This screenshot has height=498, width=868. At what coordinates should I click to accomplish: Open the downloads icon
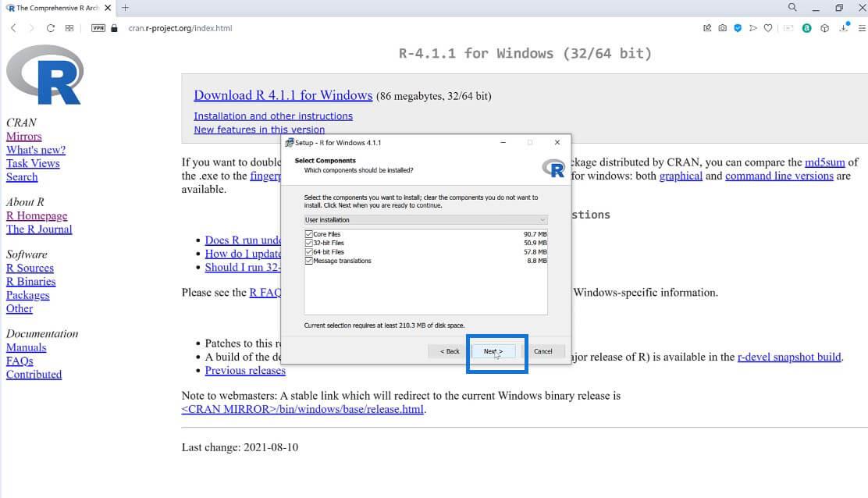click(844, 27)
